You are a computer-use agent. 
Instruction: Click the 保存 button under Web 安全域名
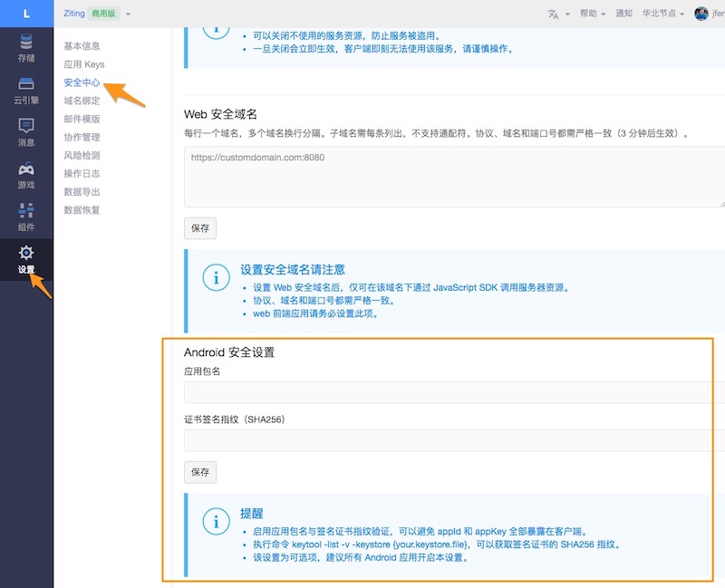tap(200, 228)
